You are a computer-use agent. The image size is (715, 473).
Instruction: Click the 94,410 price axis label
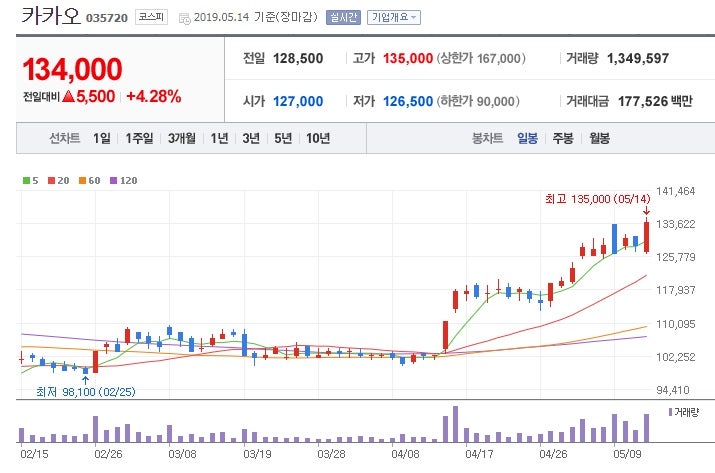click(673, 390)
